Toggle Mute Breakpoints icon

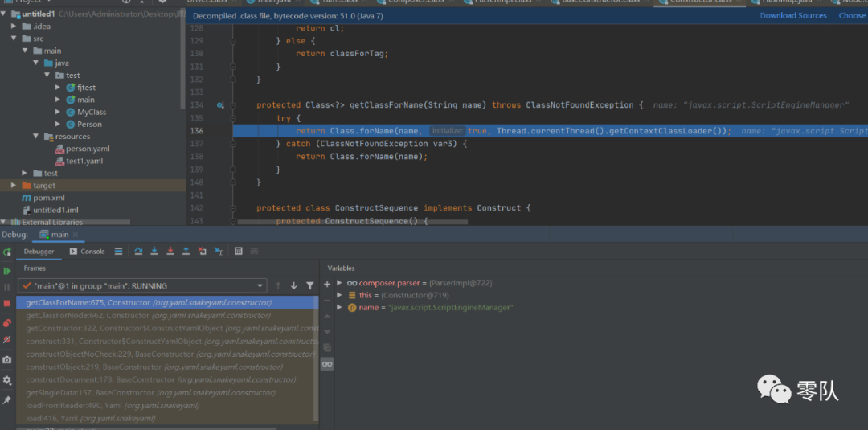tap(7, 340)
